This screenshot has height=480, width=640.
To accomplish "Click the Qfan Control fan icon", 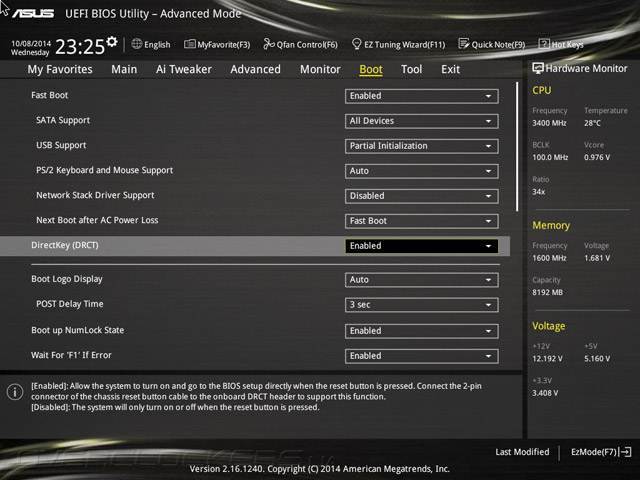I will (269, 44).
